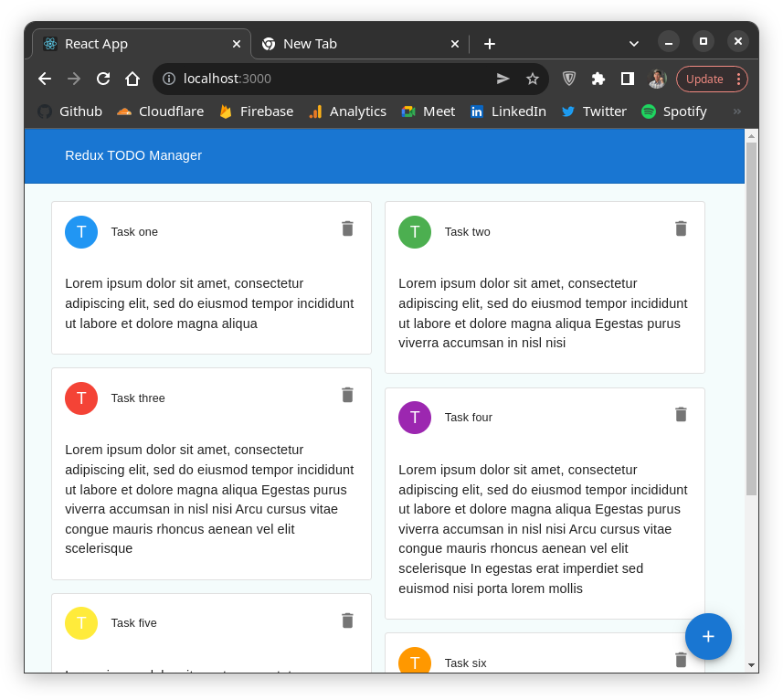
Task: Go forward with the browser arrow
Action: click(x=74, y=79)
